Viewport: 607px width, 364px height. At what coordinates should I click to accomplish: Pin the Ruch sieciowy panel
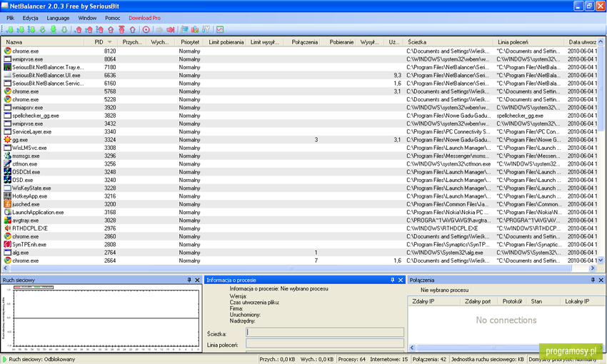point(189,280)
